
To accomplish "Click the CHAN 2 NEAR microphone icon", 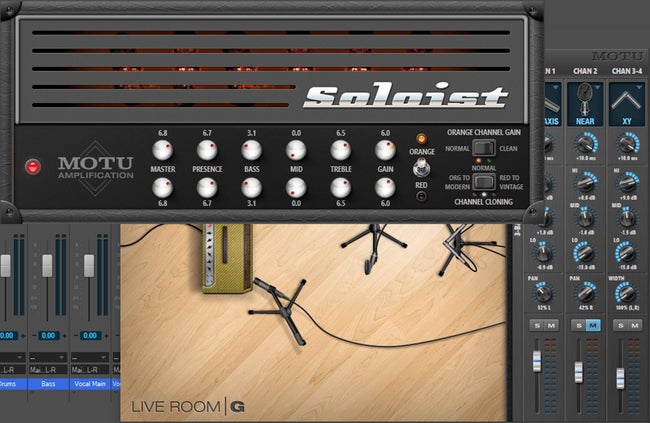I will [585, 104].
